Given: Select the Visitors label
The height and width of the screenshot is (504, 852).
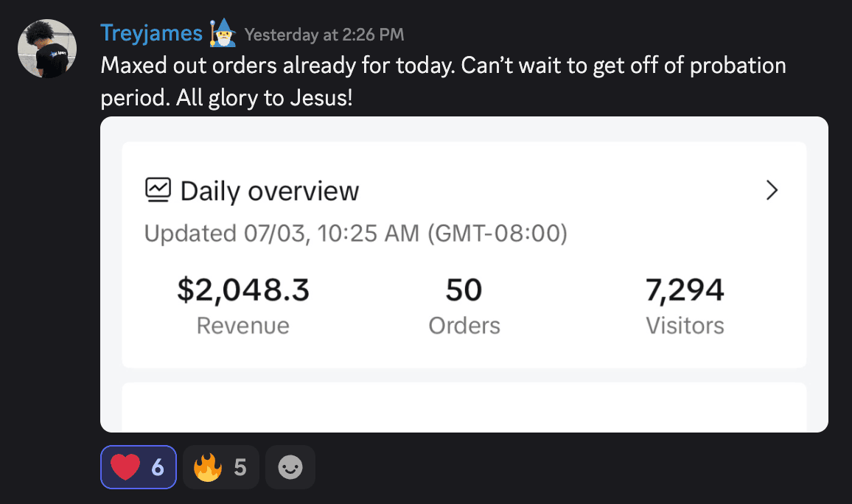Looking at the screenshot, I should pos(685,326).
